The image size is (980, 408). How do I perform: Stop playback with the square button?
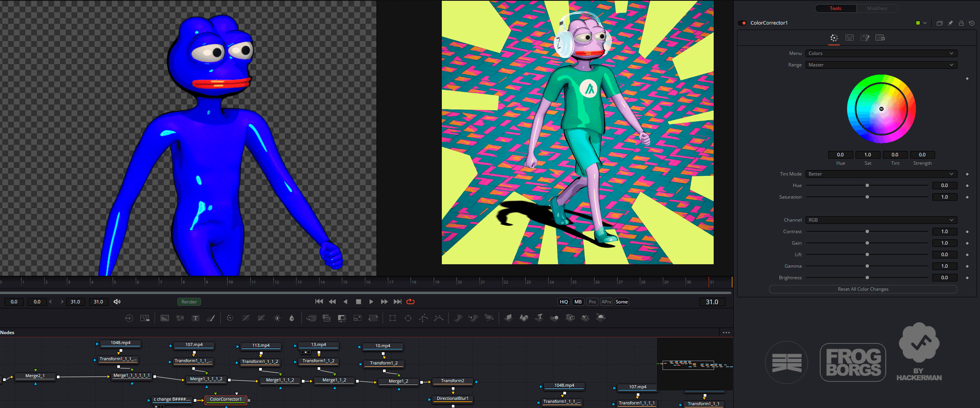point(358,301)
